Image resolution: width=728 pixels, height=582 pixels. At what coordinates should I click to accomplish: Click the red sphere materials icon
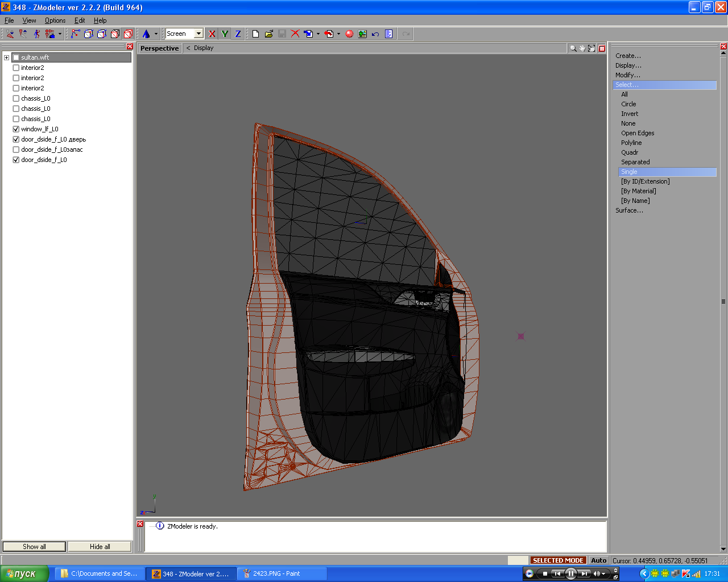pyautogui.click(x=349, y=34)
